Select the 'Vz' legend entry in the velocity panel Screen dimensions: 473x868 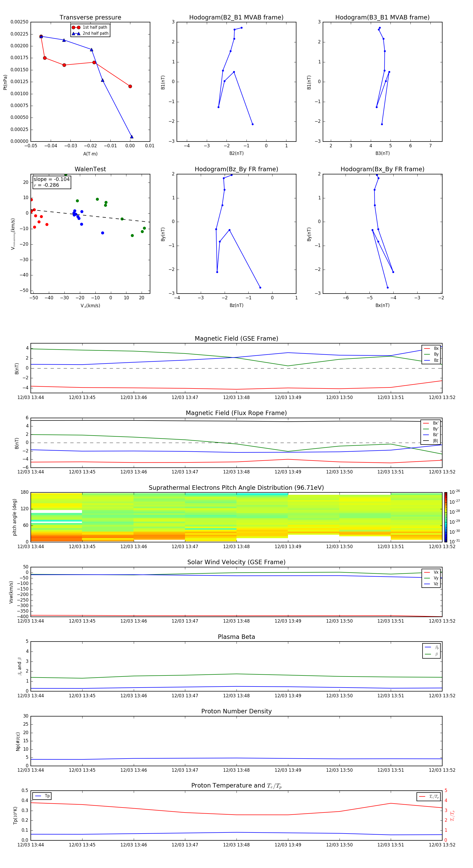tap(431, 584)
